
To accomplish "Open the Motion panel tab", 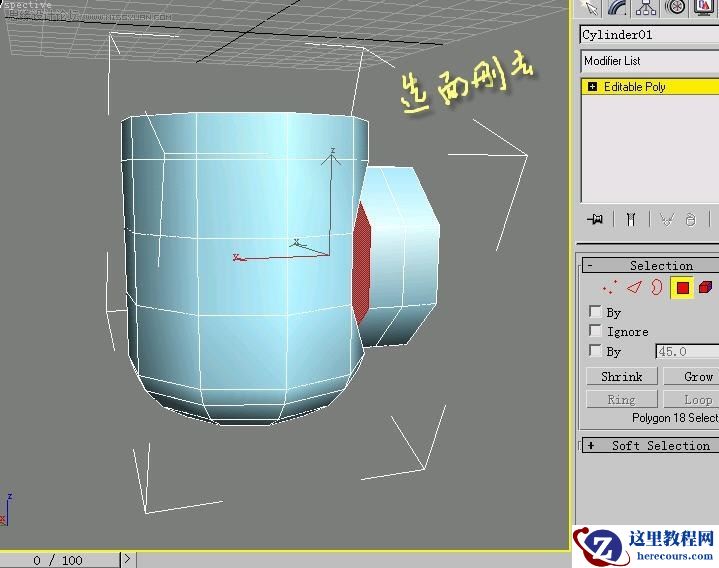I will tap(675, 7).
